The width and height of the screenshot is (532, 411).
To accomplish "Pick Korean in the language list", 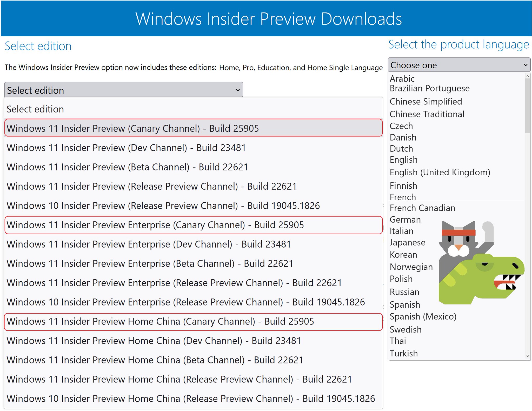I will coord(403,255).
